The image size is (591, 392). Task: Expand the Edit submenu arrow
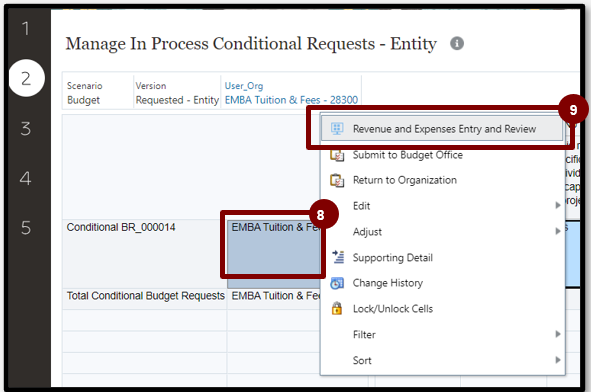pyautogui.click(x=558, y=205)
